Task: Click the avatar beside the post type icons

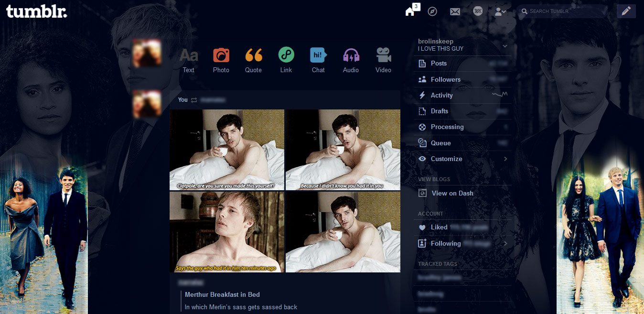Action: 147,53
